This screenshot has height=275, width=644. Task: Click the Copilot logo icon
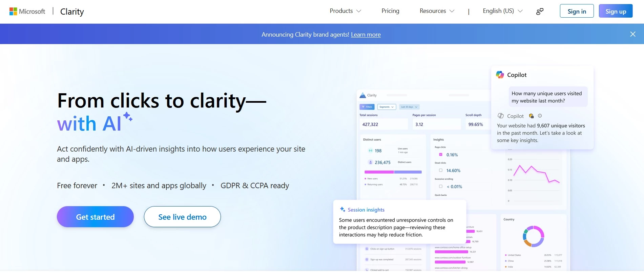coord(500,75)
